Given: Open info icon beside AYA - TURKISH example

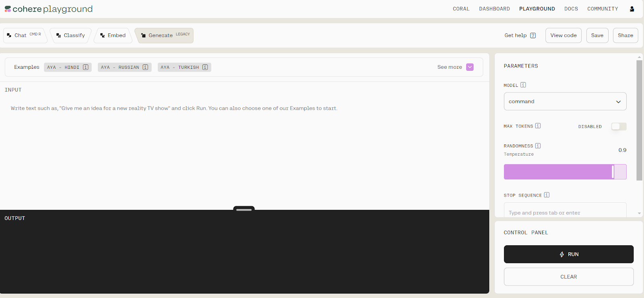Looking at the screenshot, I should (205, 67).
